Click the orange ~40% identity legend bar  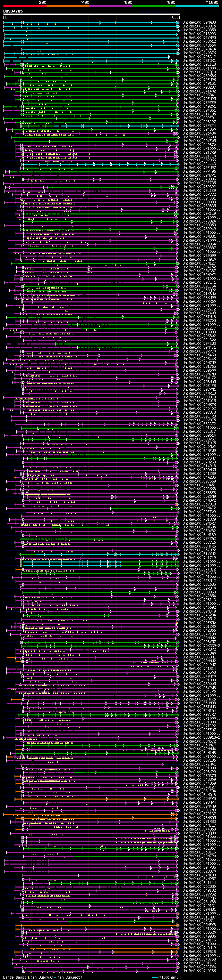tap(68, 7)
